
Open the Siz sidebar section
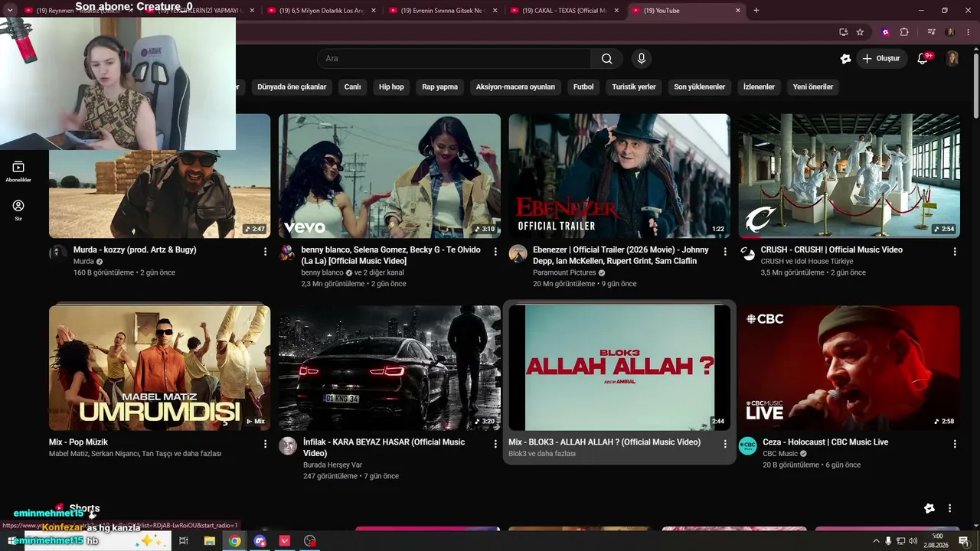18,210
